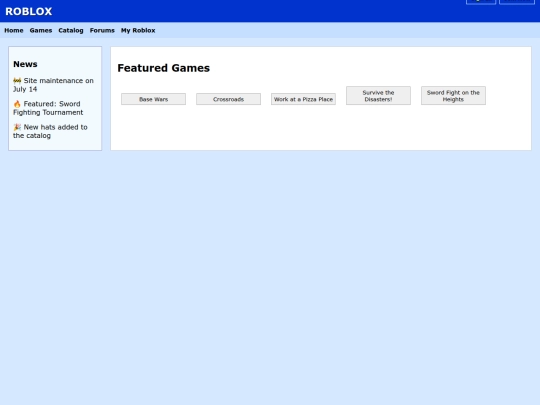Click the fire icon beside Featured news
This screenshot has height=405, width=540.
[x=17, y=104]
